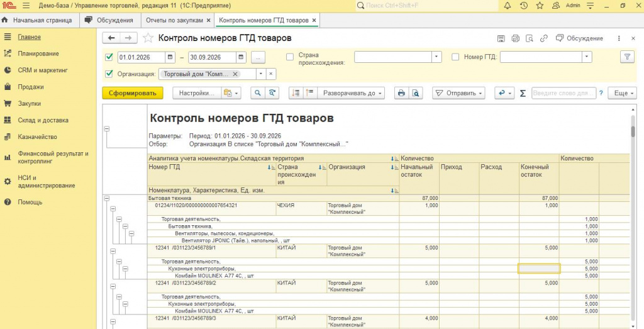
Task: Click the help question mark near search
Action: (x=601, y=93)
